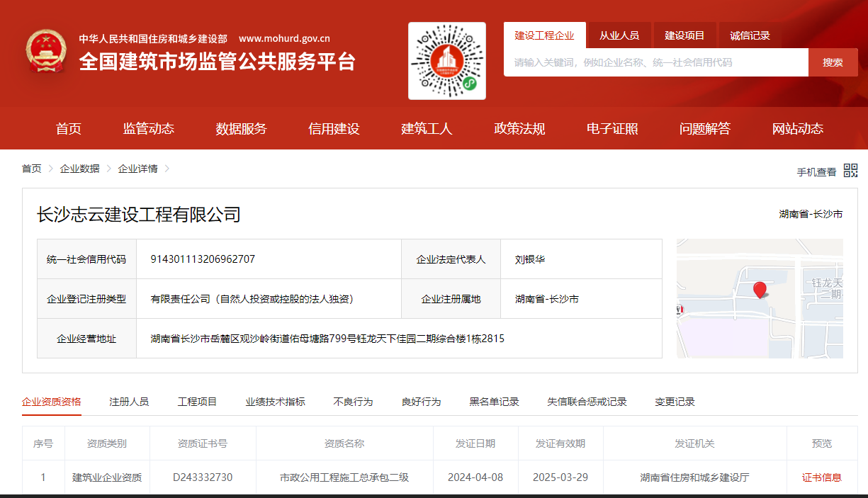Click the www.mohurd.gov.cn site address

(x=284, y=39)
